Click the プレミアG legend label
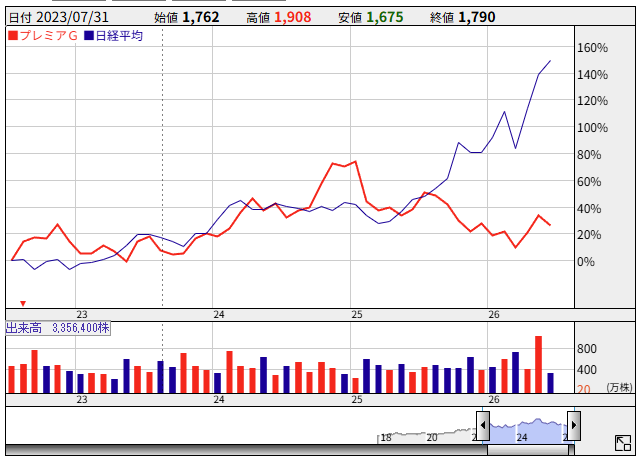The image size is (641, 461). click(x=48, y=36)
